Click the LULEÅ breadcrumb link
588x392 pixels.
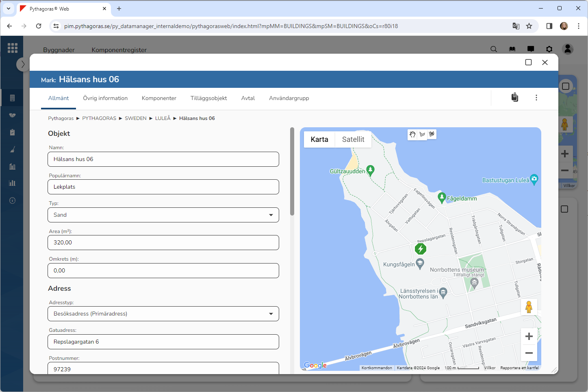click(x=163, y=118)
